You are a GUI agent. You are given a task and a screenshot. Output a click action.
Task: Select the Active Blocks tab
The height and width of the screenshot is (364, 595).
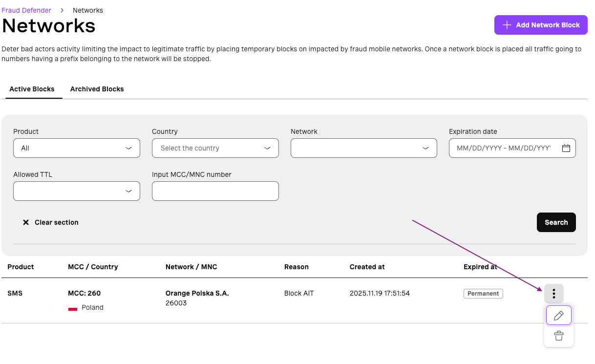click(32, 89)
